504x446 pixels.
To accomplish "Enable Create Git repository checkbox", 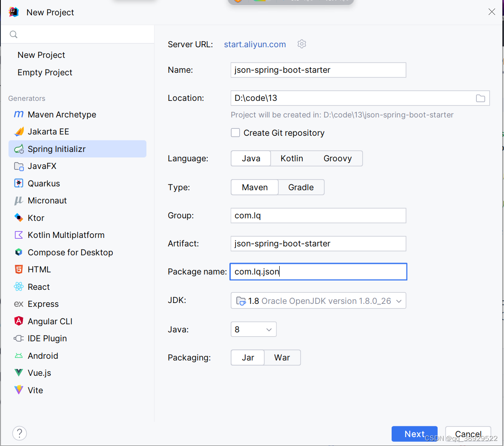I will coord(235,133).
